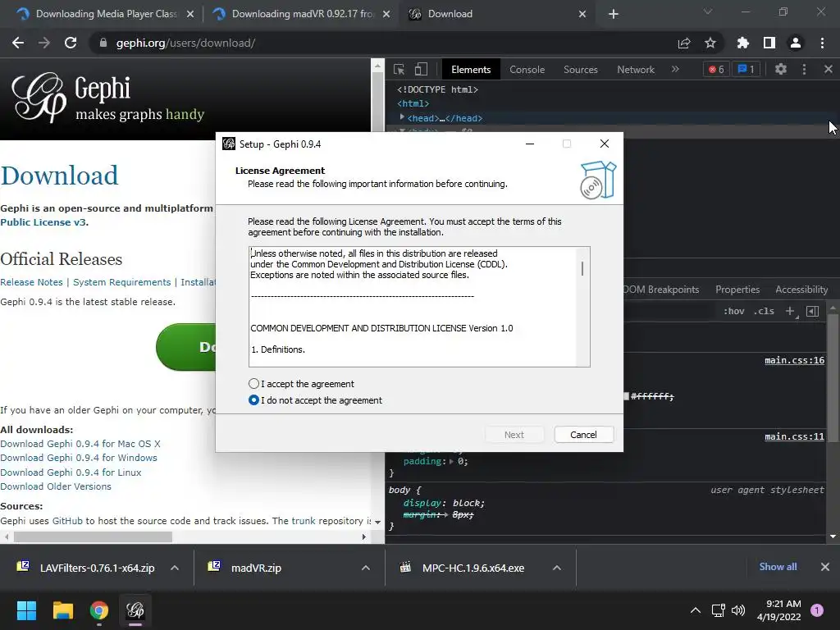Image resolution: width=840 pixels, height=630 pixels.
Task: Open a new browser tab
Action: click(x=614, y=14)
